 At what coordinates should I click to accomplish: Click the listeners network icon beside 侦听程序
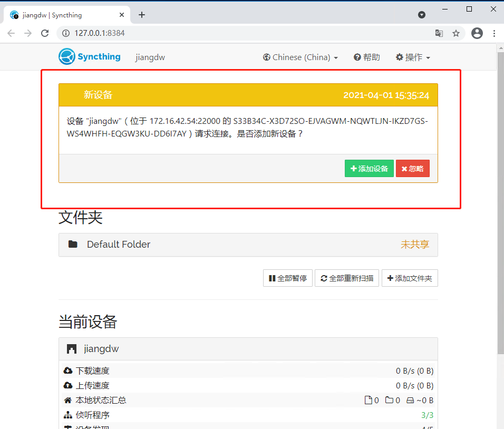click(x=68, y=415)
